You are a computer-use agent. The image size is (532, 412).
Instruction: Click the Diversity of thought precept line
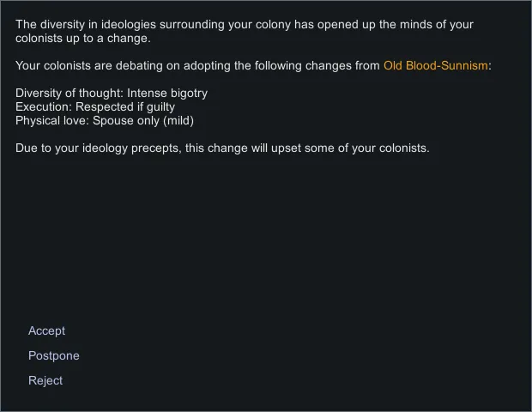[x=112, y=93]
